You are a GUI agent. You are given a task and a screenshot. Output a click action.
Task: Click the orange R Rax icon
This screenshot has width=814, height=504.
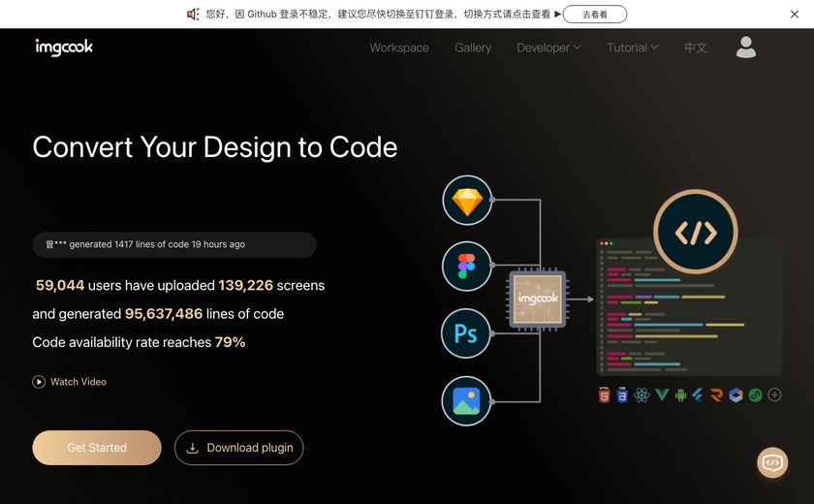pyautogui.click(x=716, y=395)
